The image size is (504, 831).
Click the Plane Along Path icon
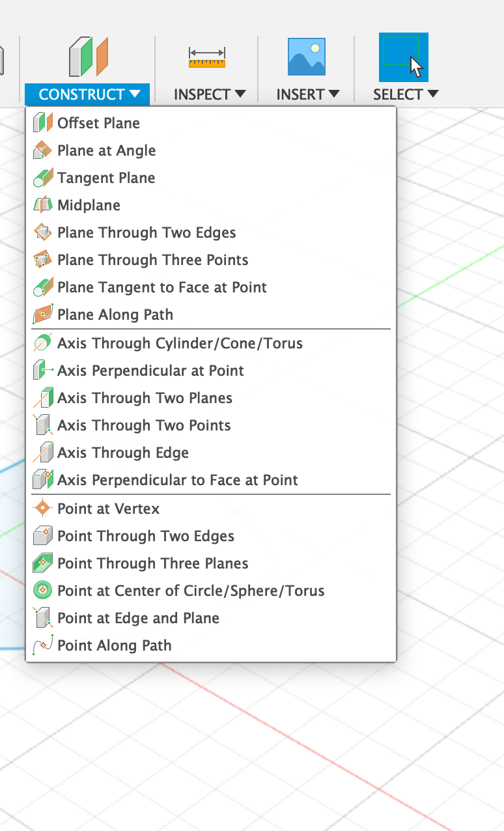point(42,314)
